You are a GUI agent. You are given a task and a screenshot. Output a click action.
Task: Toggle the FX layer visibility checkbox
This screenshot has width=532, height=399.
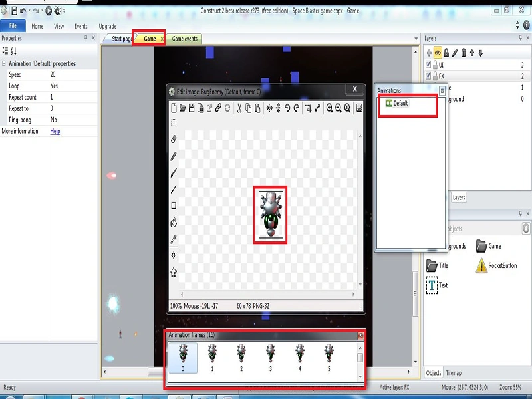(x=428, y=76)
